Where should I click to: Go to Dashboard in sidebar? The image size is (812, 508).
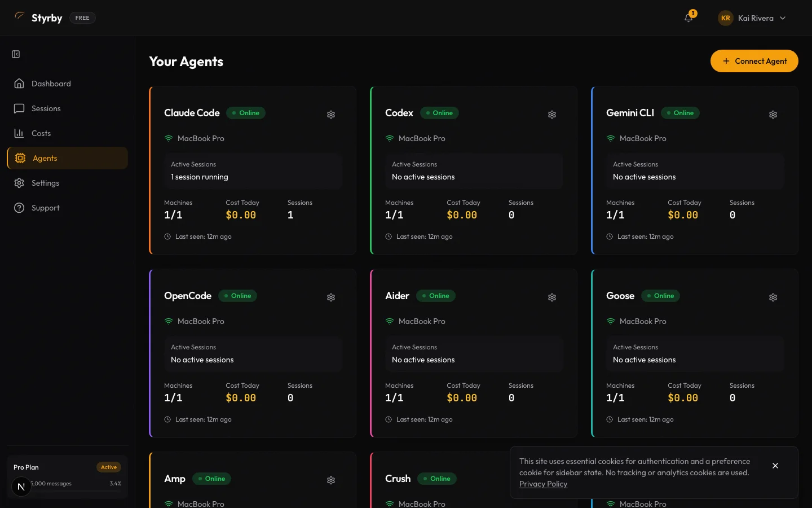pyautogui.click(x=67, y=84)
